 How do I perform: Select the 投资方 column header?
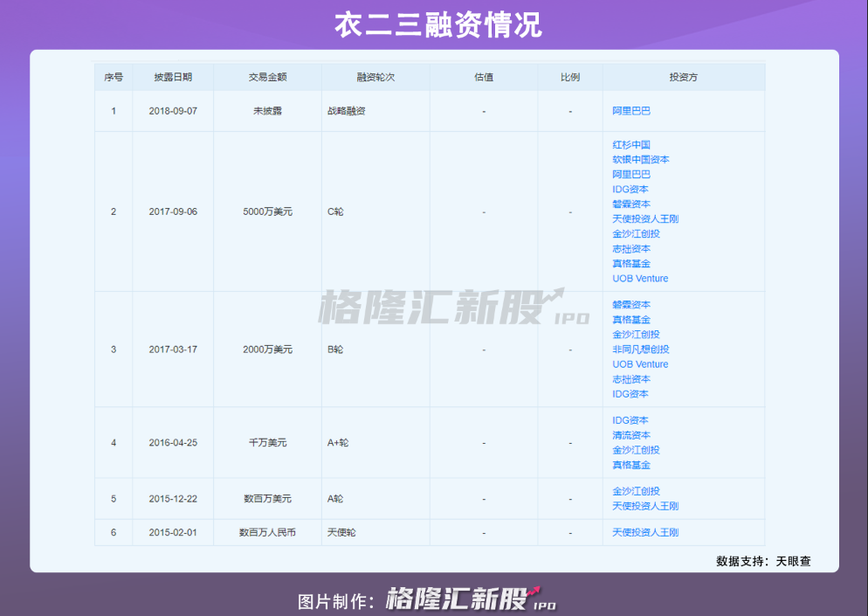pyautogui.click(x=683, y=77)
